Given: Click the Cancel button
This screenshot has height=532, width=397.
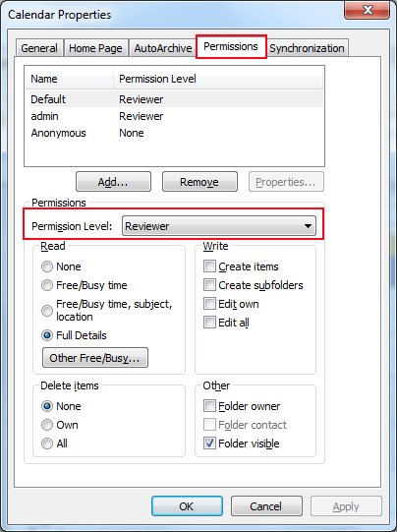Looking at the screenshot, I should click(266, 506).
